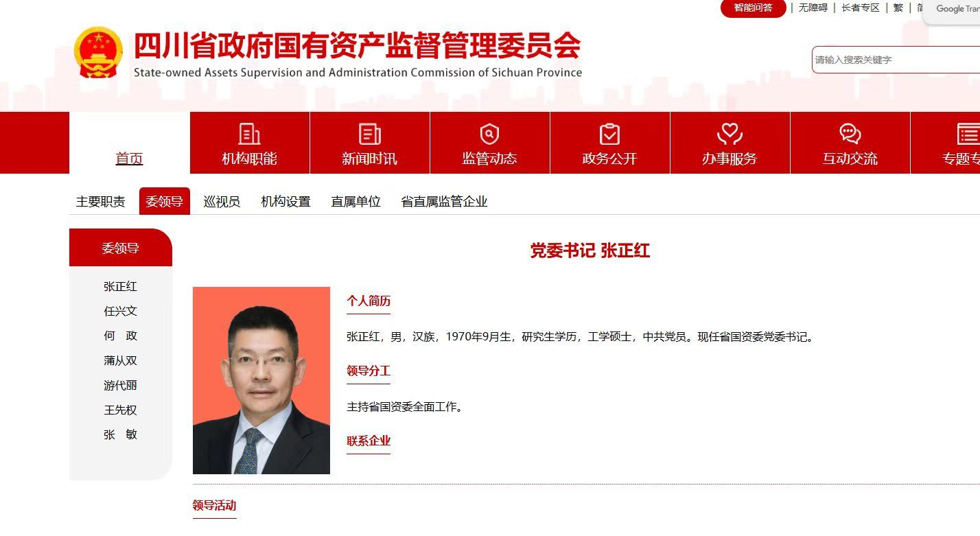Select the 省直属监管企业 tab
980x536 pixels.
click(444, 202)
